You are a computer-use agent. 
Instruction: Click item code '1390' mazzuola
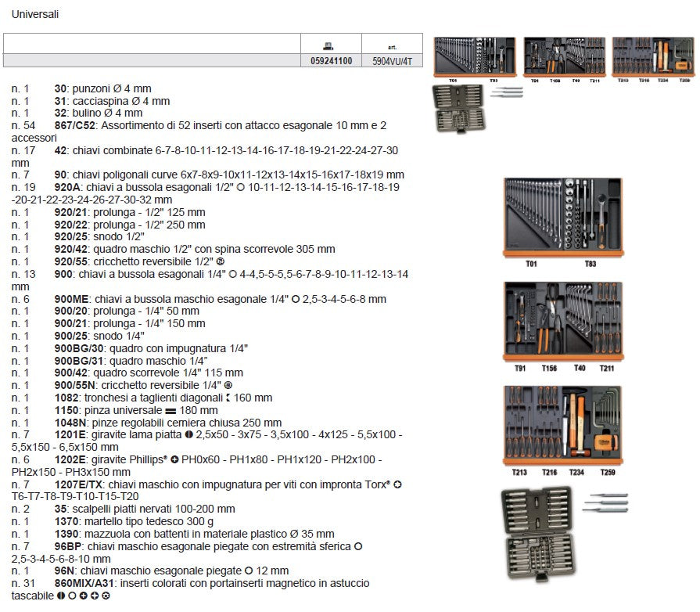[66, 534]
